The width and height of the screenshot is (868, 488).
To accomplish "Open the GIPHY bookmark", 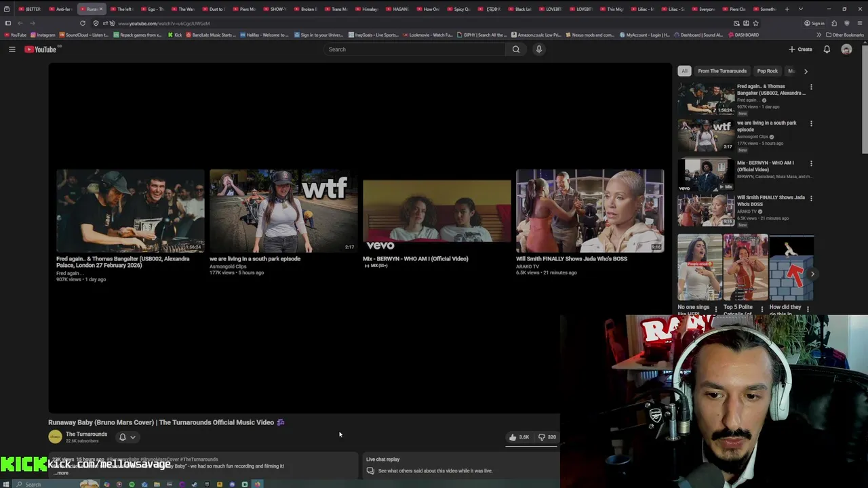I will pos(481,35).
